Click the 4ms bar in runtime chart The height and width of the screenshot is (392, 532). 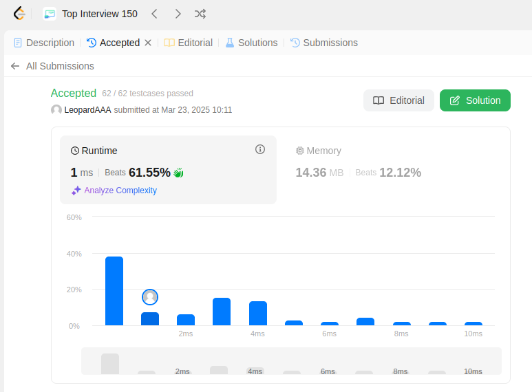tap(258, 314)
